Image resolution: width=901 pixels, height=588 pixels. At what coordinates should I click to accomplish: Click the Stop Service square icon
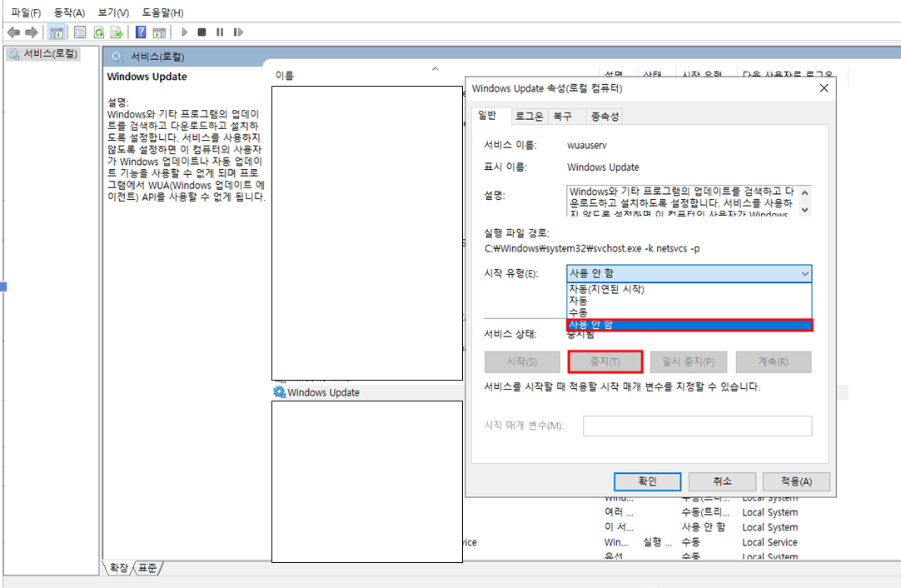[x=202, y=32]
